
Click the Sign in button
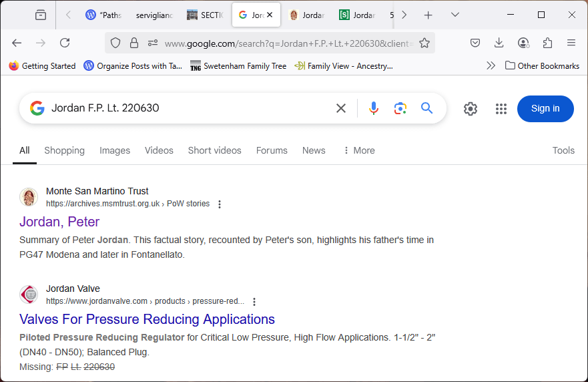545,109
